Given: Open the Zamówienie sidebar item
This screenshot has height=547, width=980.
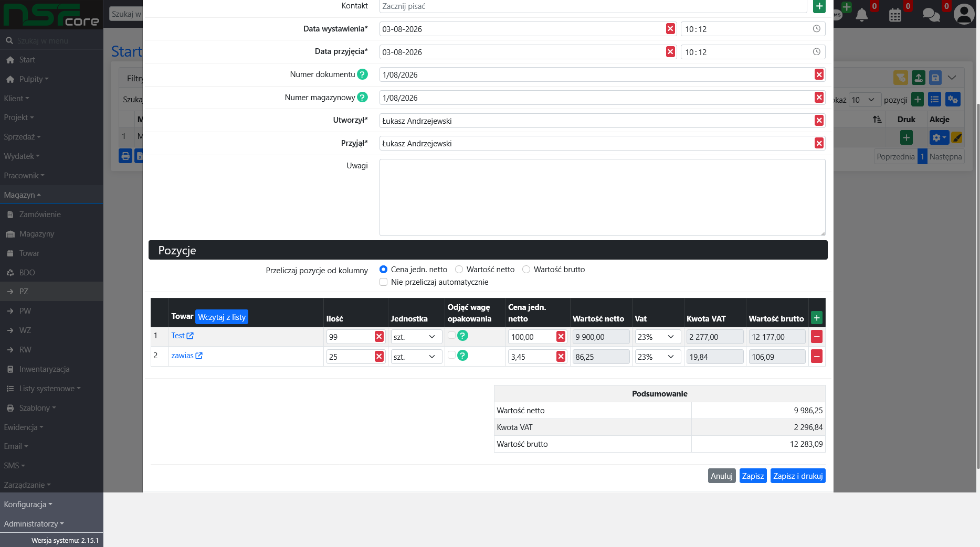Looking at the screenshot, I should tap(51, 214).
